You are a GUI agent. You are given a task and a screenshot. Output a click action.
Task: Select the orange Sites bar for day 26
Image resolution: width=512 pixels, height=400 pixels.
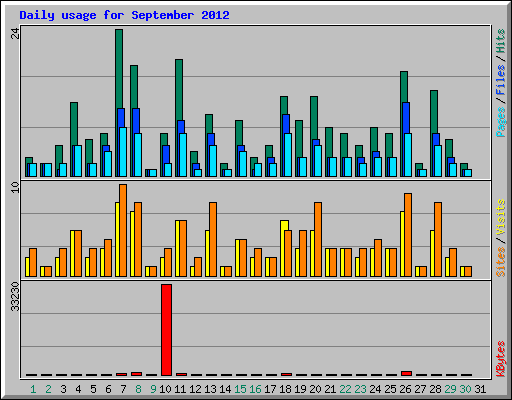(408, 235)
